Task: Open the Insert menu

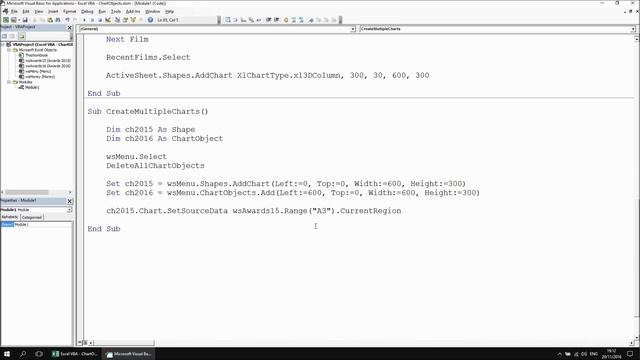Action: point(53,11)
